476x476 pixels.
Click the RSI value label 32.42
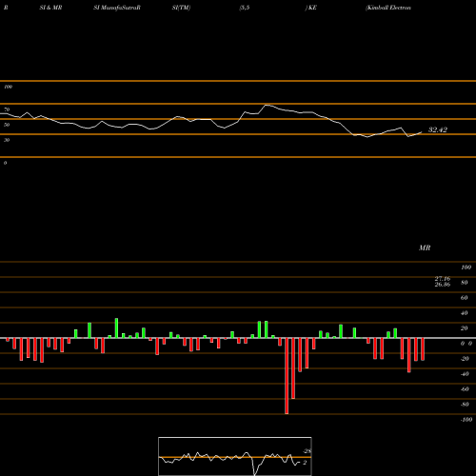coord(438,129)
